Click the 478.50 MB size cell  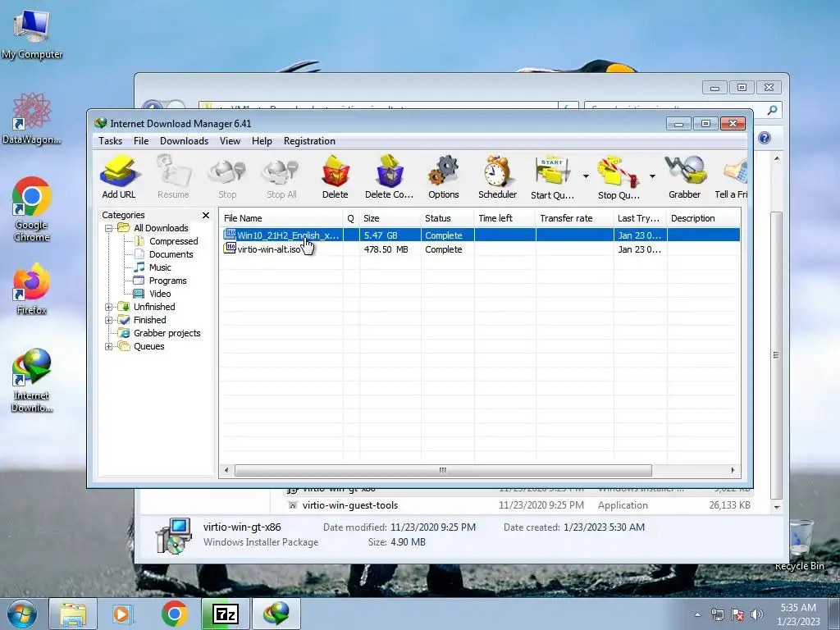pos(386,249)
